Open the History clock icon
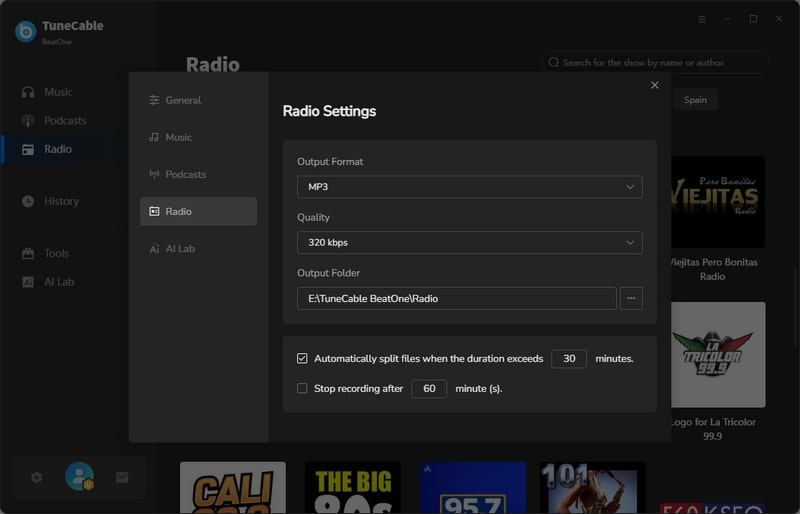The height and width of the screenshot is (514, 800). (28, 201)
